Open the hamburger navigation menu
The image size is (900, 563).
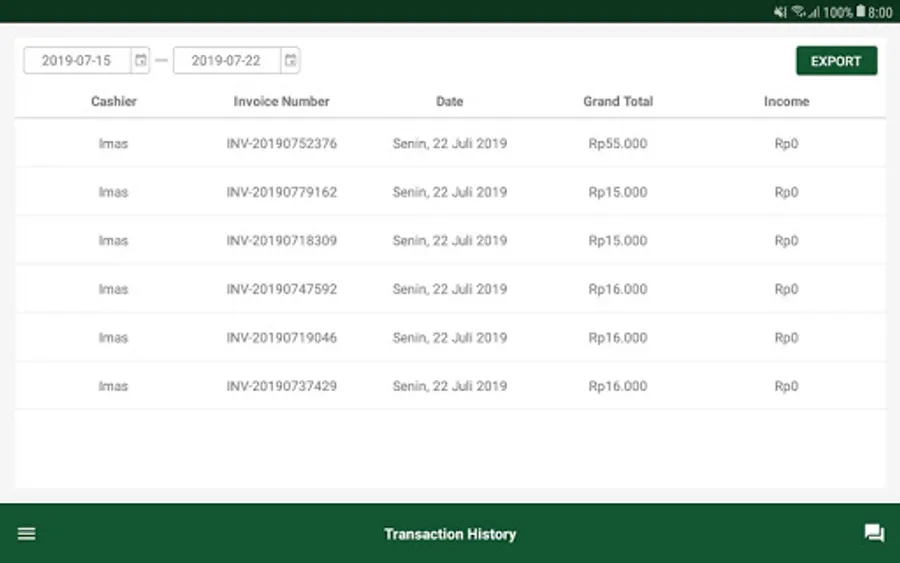coord(27,534)
